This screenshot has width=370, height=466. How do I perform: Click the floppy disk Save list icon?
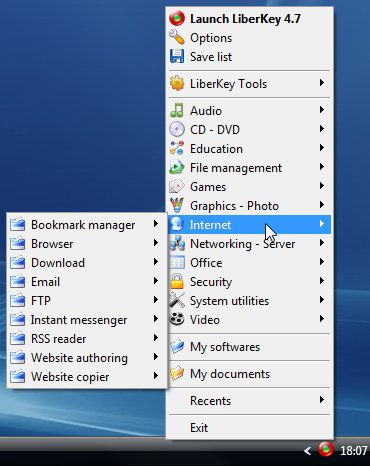[x=177, y=56]
